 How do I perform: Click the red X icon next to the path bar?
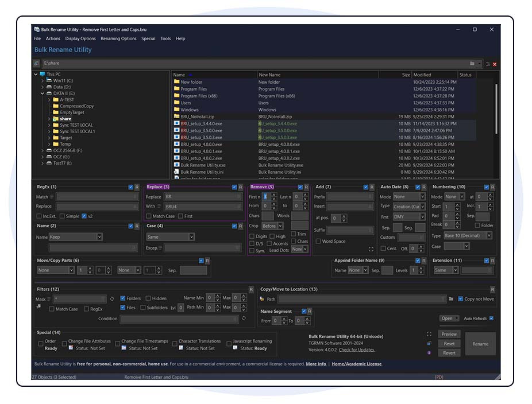(x=495, y=64)
